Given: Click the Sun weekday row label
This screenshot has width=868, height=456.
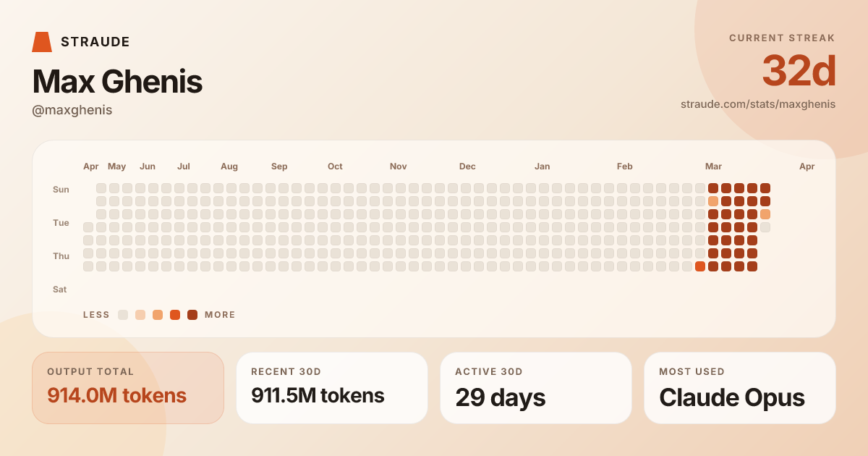Looking at the screenshot, I should click(61, 190).
